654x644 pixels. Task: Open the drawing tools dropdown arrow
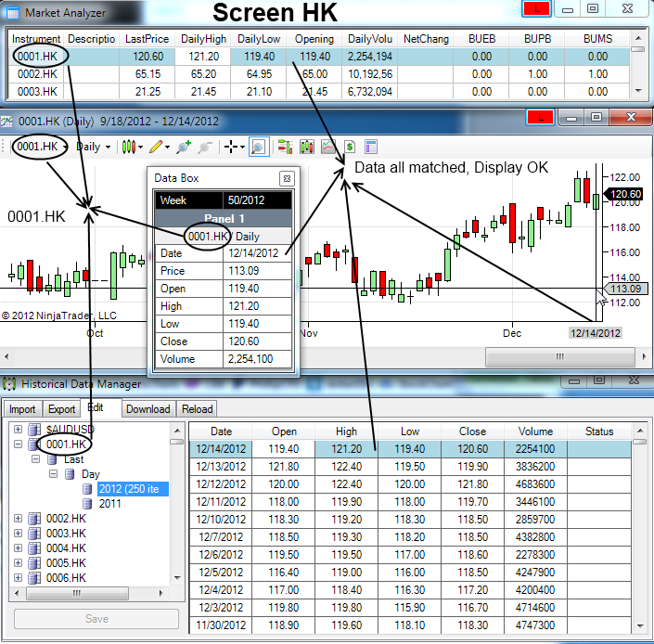(x=168, y=148)
